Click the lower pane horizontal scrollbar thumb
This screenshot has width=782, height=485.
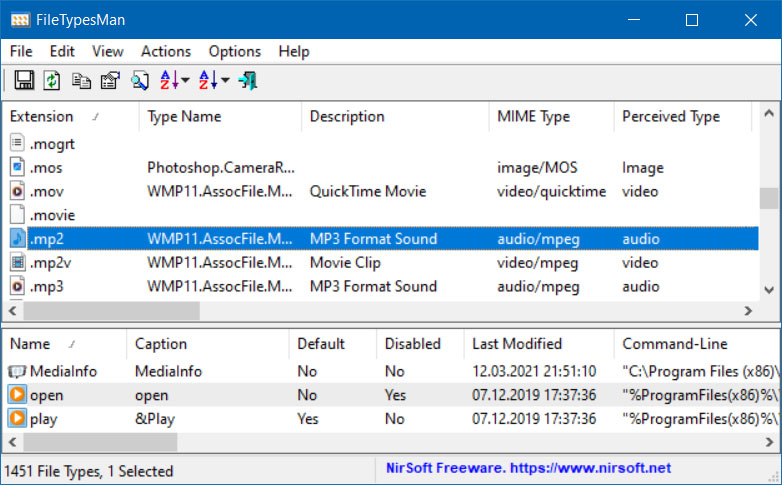coord(100,442)
